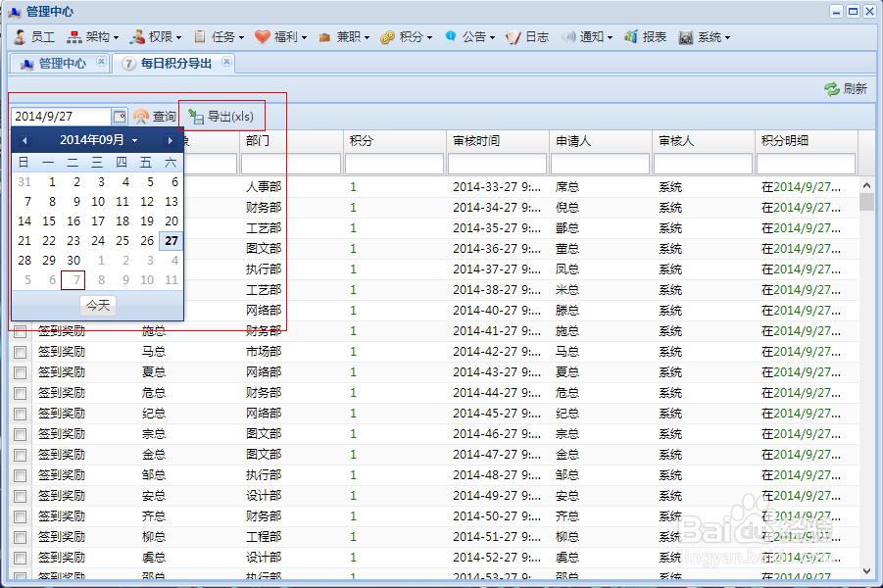Open the 兼职 menu dropdown
This screenshot has height=588, width=883.
(x=344, y=37)
